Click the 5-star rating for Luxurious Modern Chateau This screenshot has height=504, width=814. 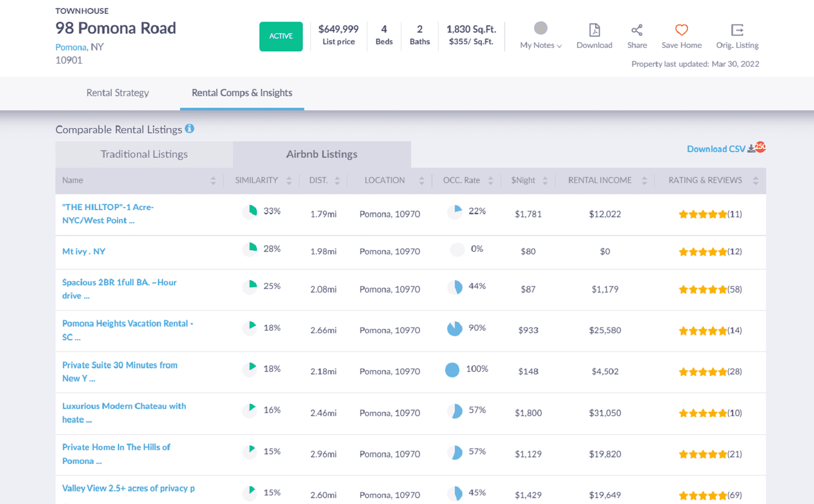point(703,413)
